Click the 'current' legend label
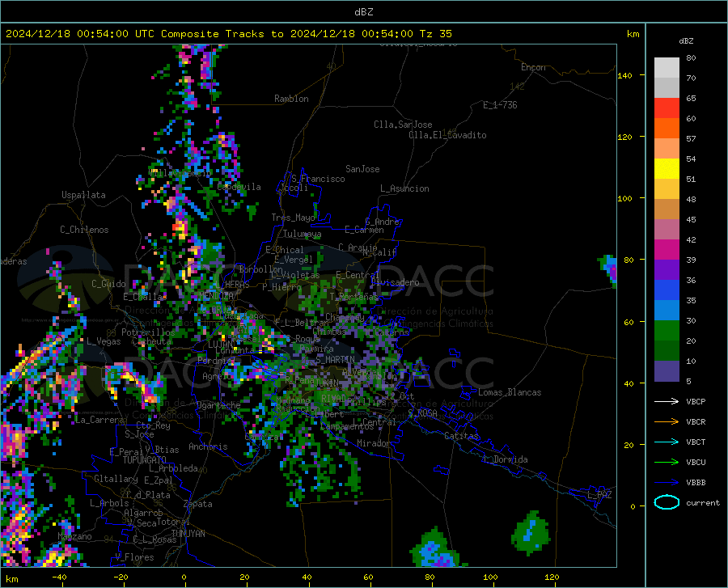Image resolution: width=728 pixels, height=588 pixels. pyautogui.click(x=703, y=502)
